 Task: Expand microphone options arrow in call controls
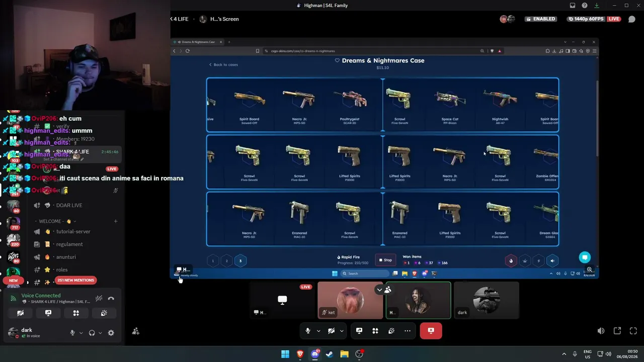[318, 331]
